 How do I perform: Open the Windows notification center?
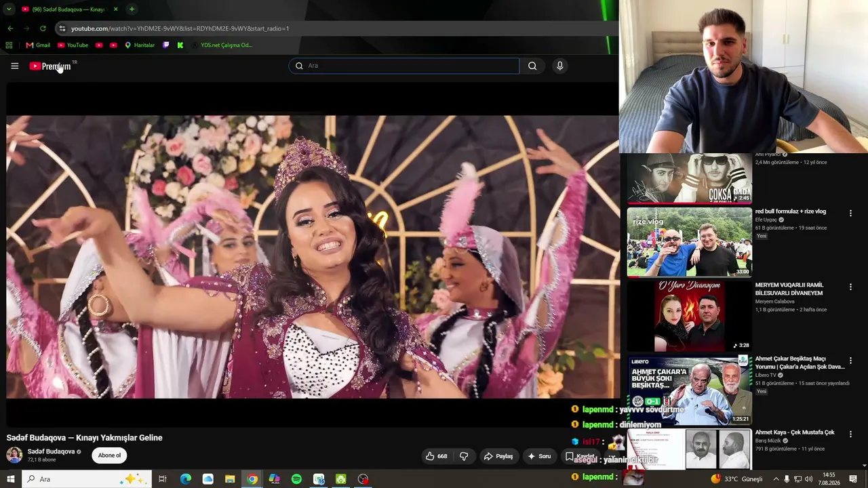click(853, 479)
